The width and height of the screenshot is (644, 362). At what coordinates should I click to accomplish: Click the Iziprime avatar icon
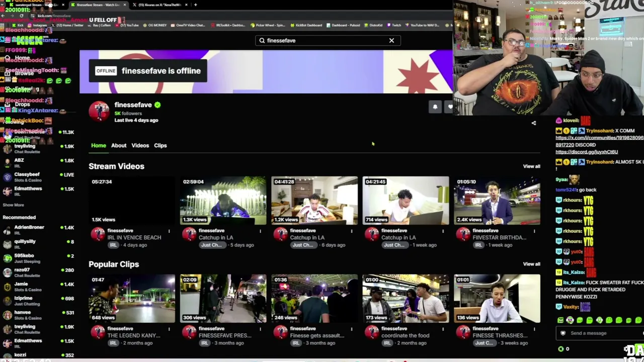tap(7, 301)
